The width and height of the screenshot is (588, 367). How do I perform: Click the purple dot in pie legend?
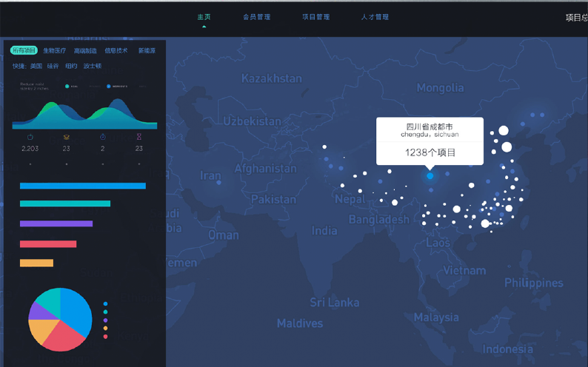click(x=106, y=320)
